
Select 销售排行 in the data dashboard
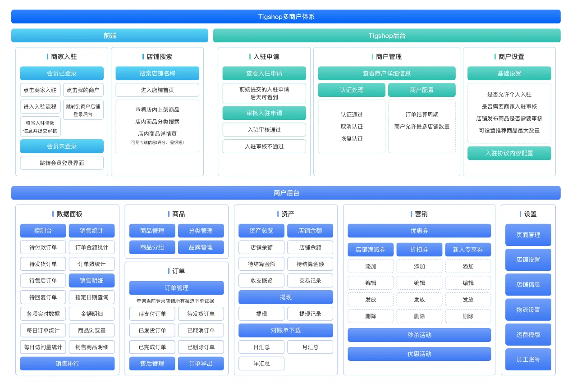68,363
